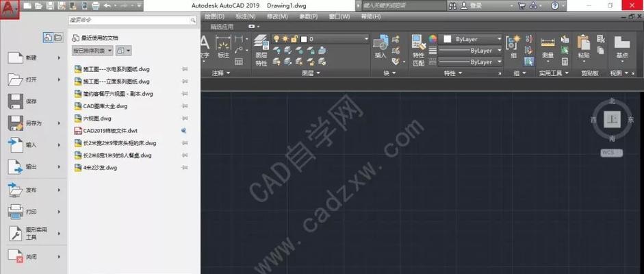644x274 pixels.
Task: Click 特性匹配 match properties icon
Action: point(418,50)
